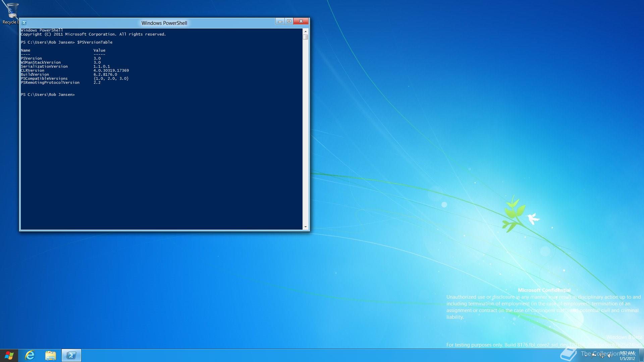Click the "BuildVersion" row name

35,74
